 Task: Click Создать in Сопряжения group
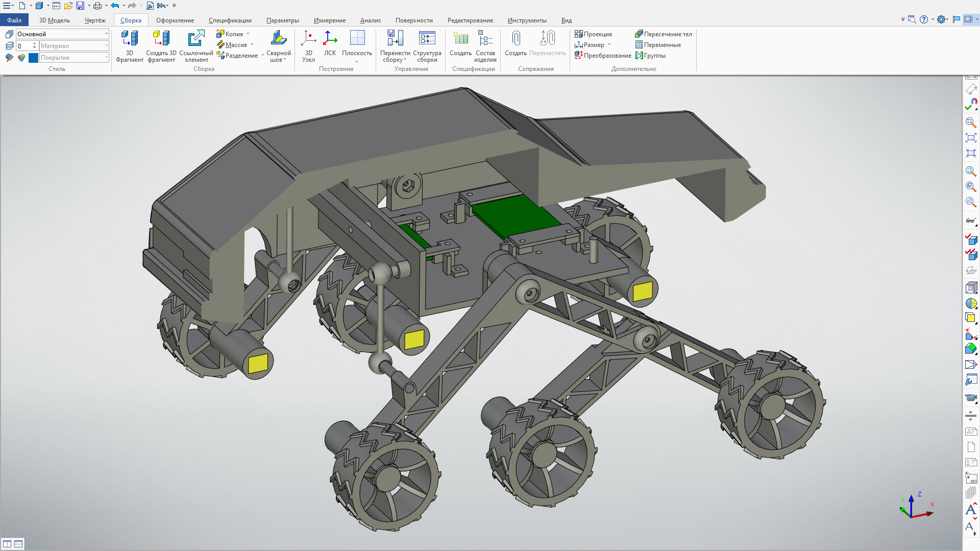516,43
